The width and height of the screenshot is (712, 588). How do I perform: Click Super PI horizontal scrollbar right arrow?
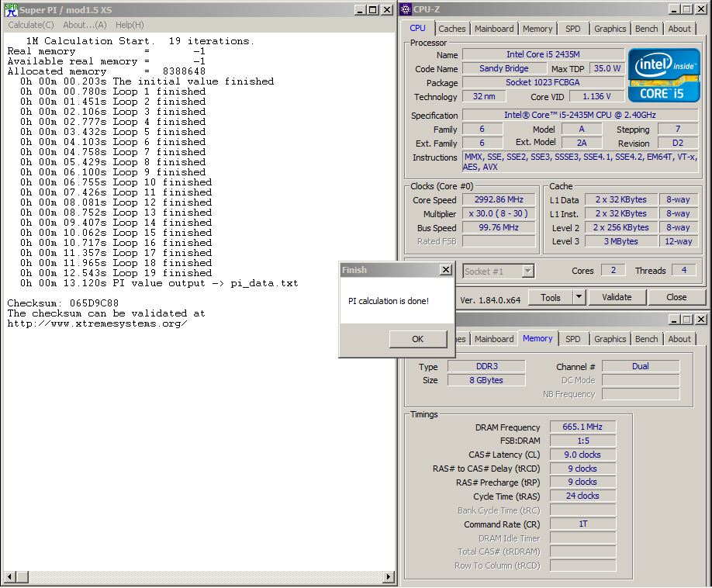pyautogui.click(x=389, y=576)
